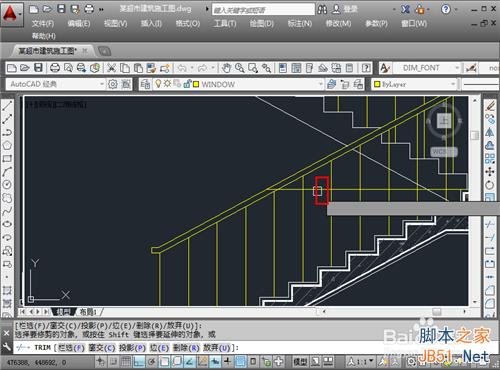Select the Array modify tool
The width and height of the screenshot is (500, 370).
coord(490,159)
